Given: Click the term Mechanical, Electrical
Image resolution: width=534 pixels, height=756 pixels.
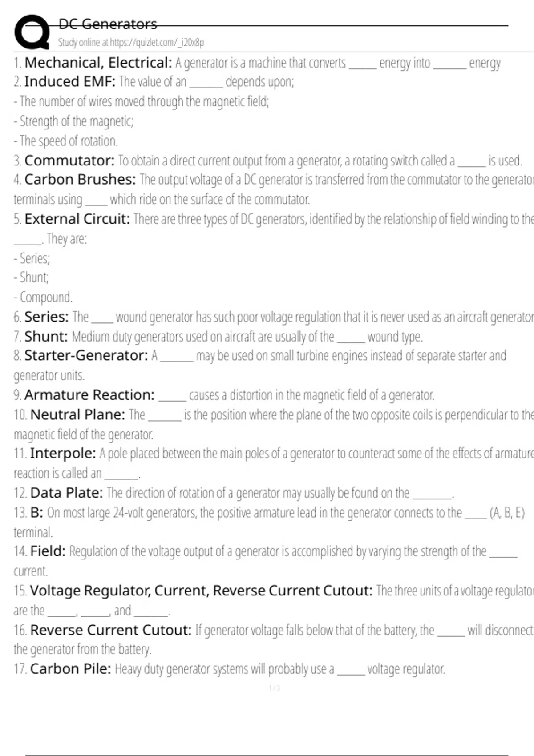Looking at the screenshot, I should click(98, 63).
